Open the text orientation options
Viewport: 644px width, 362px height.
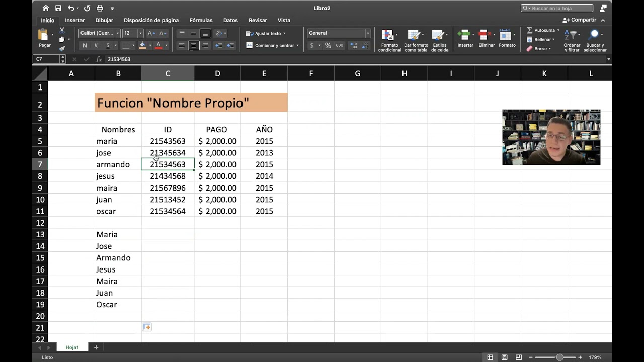[x=220, y=33]
